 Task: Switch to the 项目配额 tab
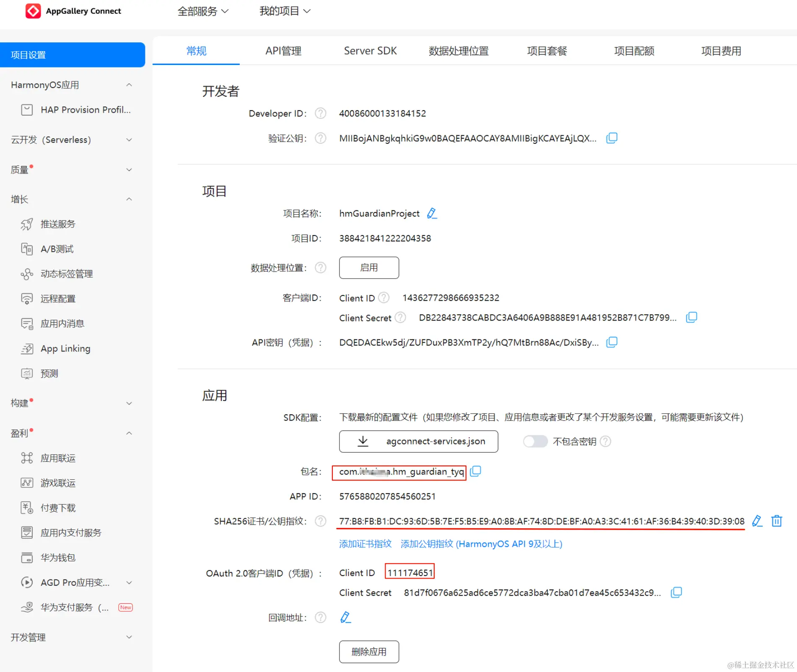coord(634,51)
